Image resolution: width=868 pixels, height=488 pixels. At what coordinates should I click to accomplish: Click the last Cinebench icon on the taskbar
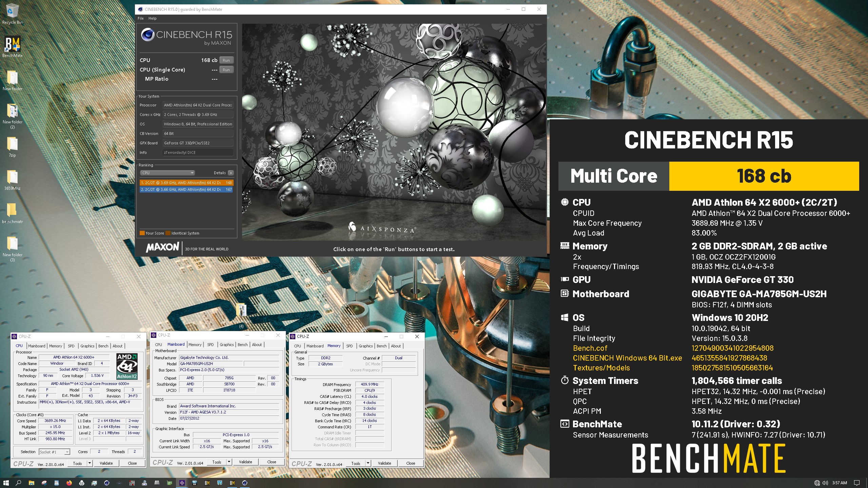[x=245, y=483]
